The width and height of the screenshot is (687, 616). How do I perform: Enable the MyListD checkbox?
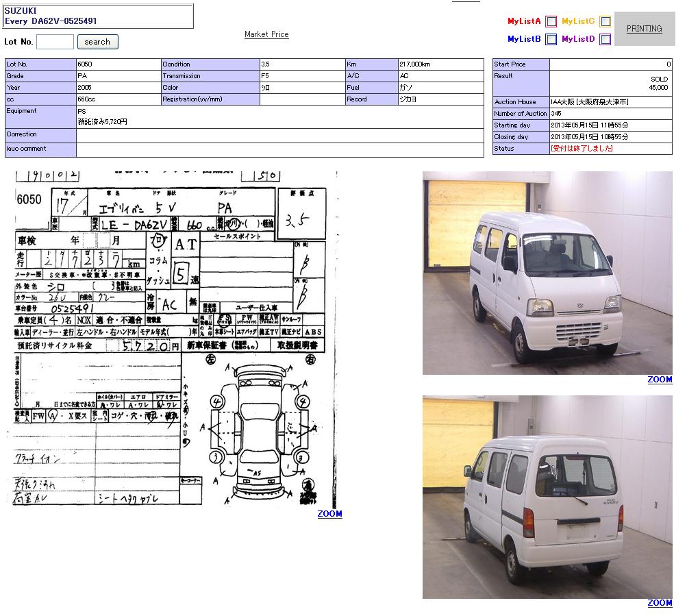tap(605, 39)
